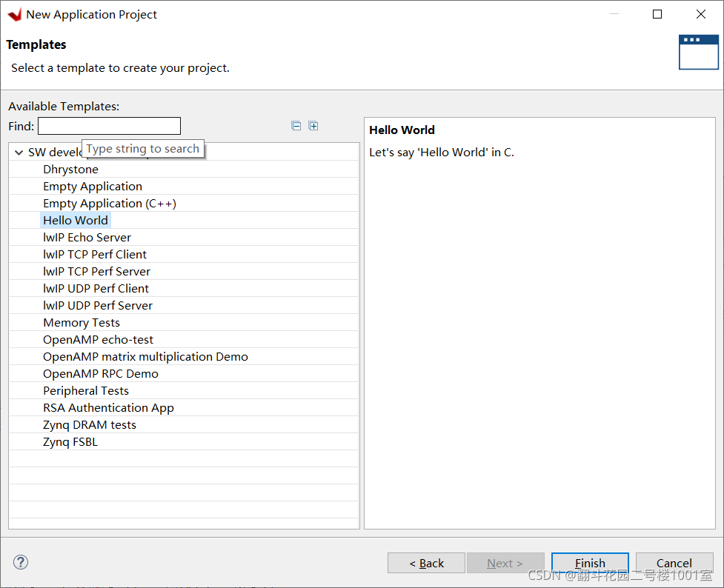
Task: Select the Peripheral Tests template
Action: coord(86,392)
